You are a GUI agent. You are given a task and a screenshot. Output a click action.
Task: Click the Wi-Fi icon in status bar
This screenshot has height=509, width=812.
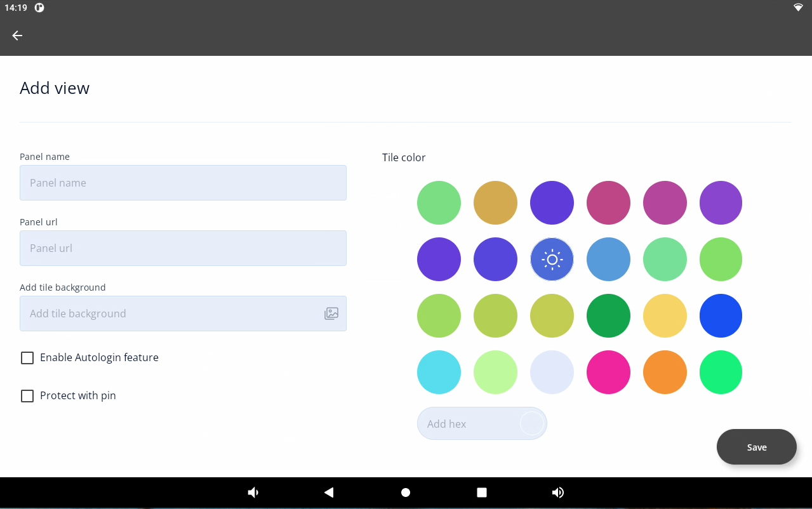click(x=798, y=8)
